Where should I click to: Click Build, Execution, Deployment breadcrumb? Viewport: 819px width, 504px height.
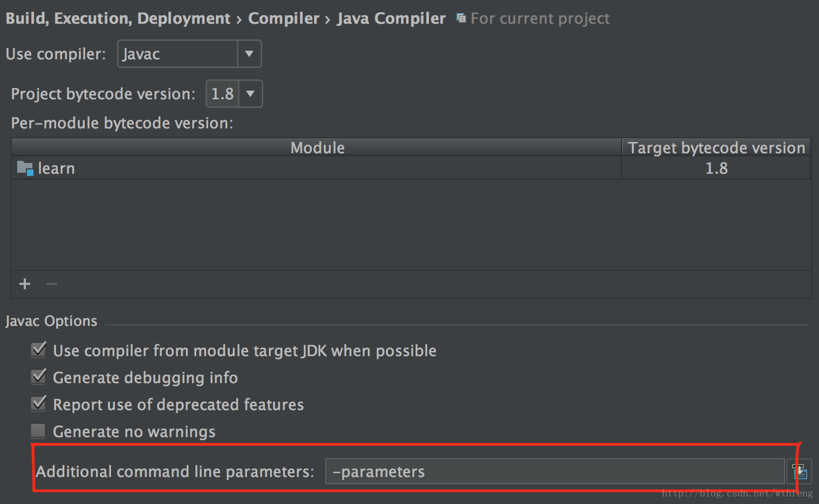tap(118, 18)
